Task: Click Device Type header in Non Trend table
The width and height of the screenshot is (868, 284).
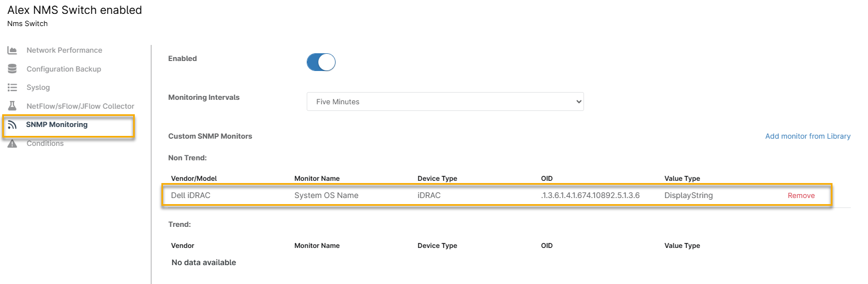Action: [x=437, y=179]
